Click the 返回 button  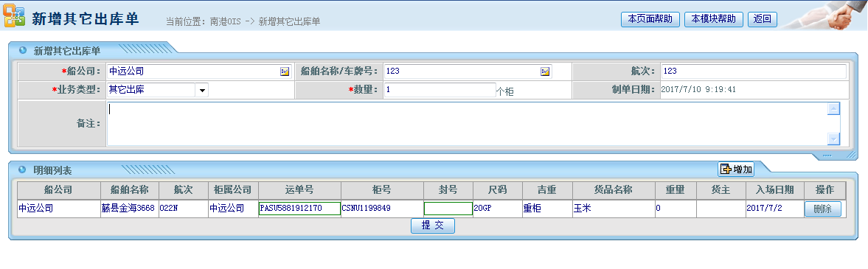tap(763, 19)
